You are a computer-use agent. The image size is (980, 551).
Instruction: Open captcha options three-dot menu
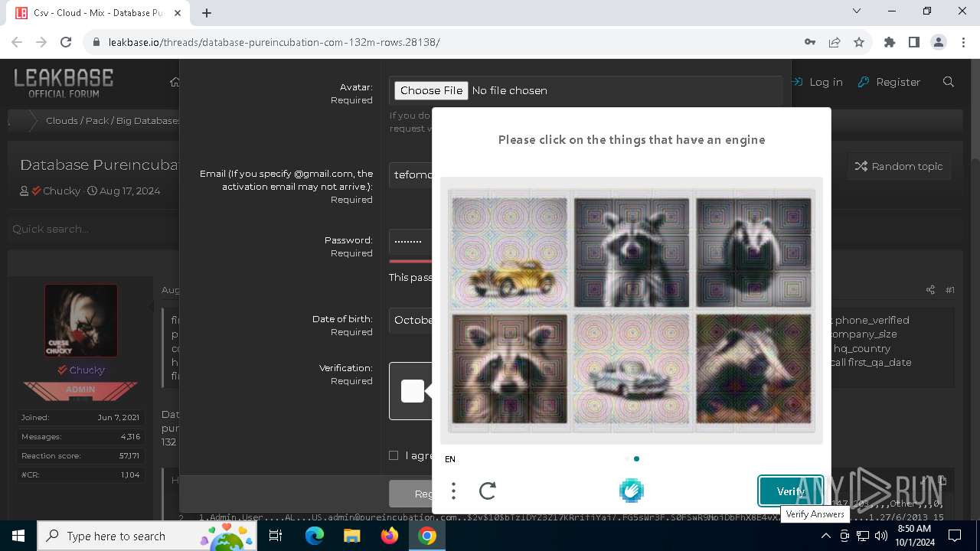click(453, 491)
